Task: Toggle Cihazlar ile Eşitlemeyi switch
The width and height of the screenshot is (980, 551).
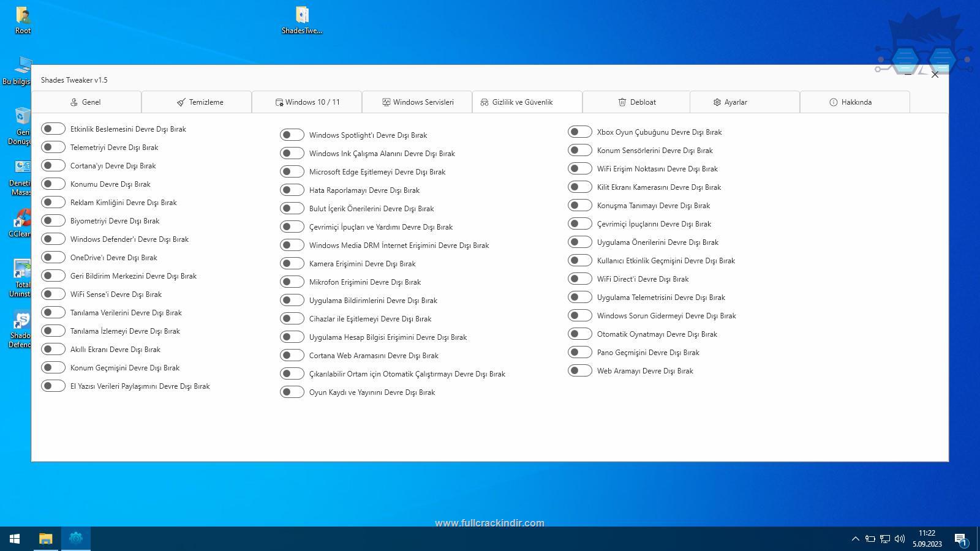Action: point(292,318)
